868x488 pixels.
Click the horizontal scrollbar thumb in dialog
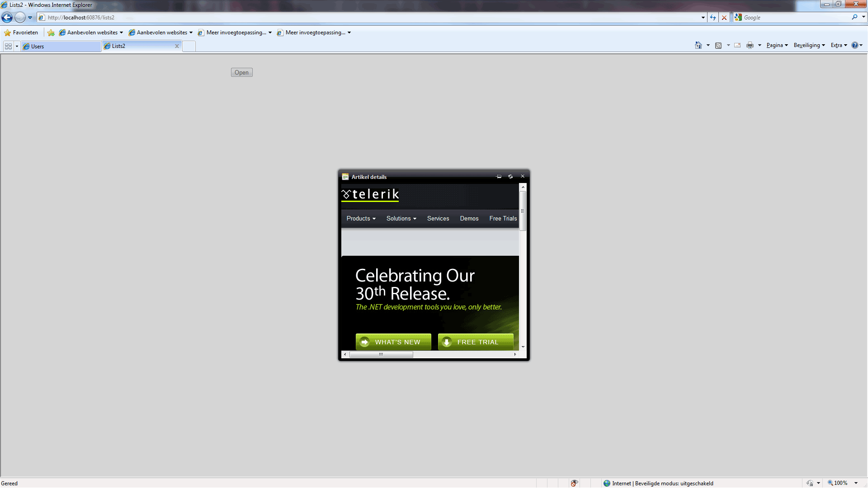tap(381, 355)
